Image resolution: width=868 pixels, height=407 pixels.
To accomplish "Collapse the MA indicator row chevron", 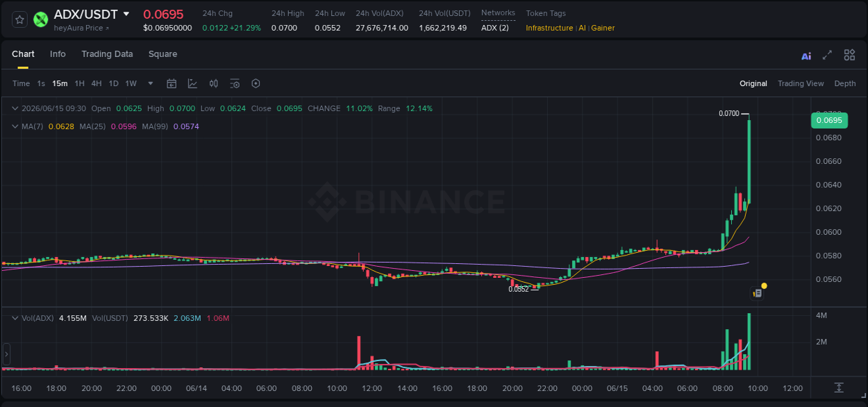I will (15, 126).
